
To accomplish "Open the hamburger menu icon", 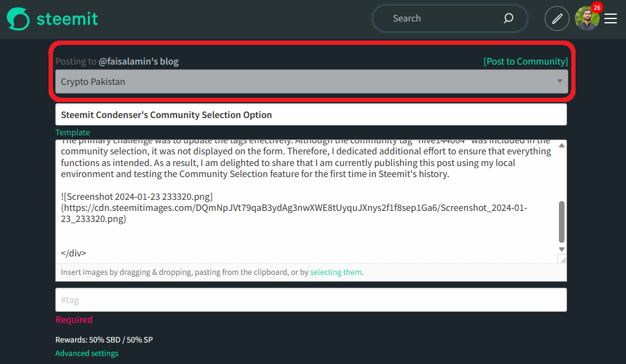I will [611, 18].
